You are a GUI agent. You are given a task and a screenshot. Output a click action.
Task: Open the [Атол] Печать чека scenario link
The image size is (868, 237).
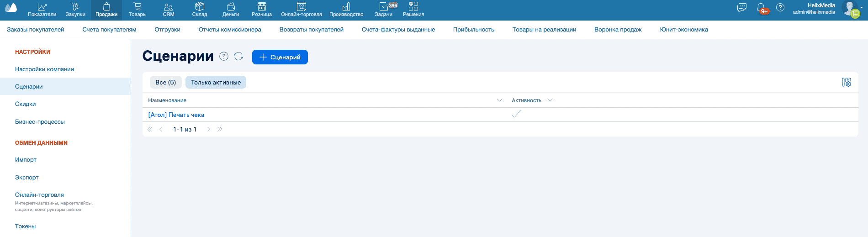(176, 115)
